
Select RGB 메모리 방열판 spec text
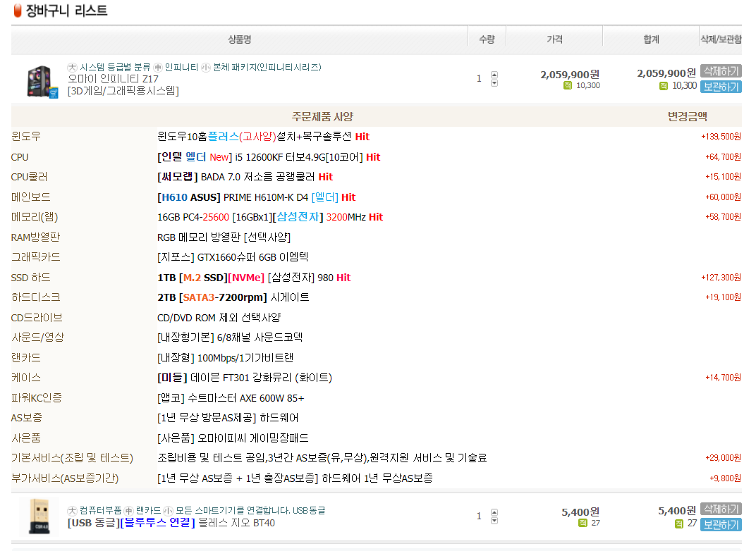(x=224, y=237)
